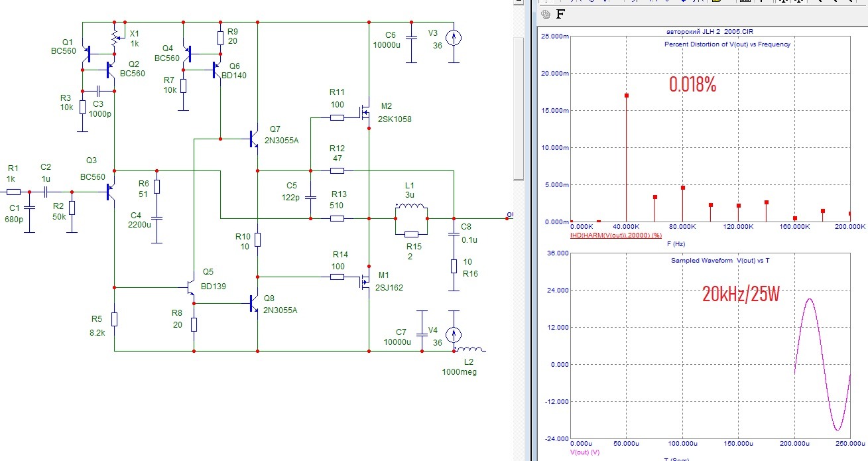Select the C4 2200u capacitor label
Image resolution: width=868 pixels, height=461 pixels.
tap(140, 220)
